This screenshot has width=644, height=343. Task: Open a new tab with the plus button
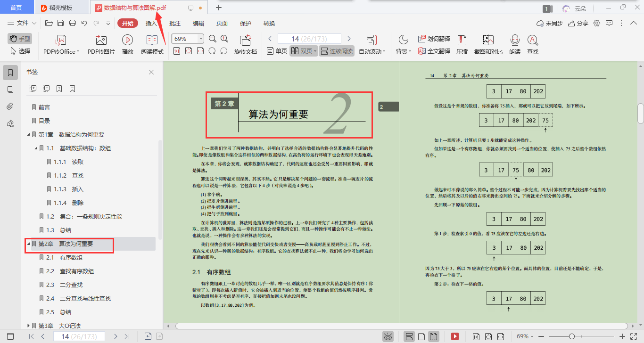218,8
